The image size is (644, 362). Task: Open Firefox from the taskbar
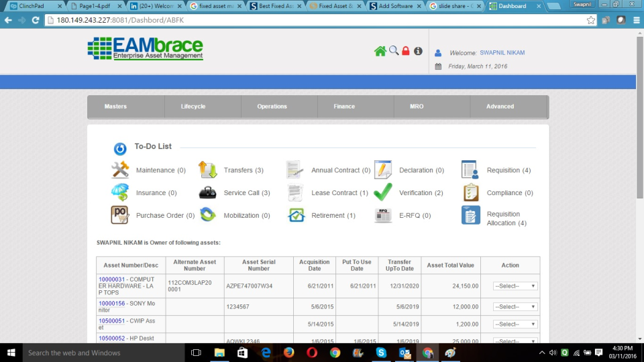(288, 353)
